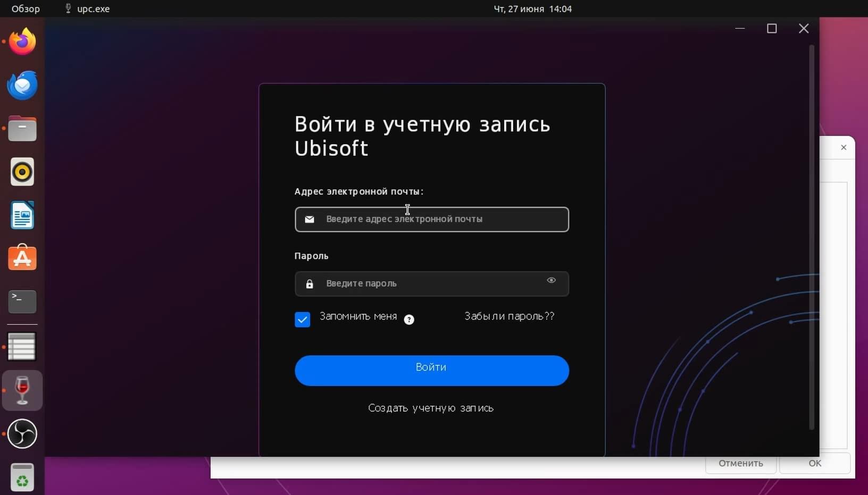Click the envelope icon in email field
868x495 pixels.
point(310,219)
